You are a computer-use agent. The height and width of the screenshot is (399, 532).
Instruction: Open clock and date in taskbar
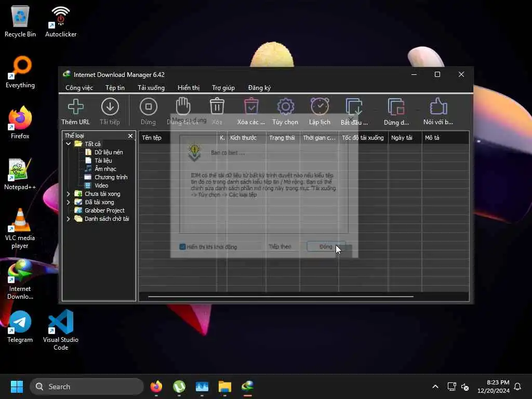494,387
